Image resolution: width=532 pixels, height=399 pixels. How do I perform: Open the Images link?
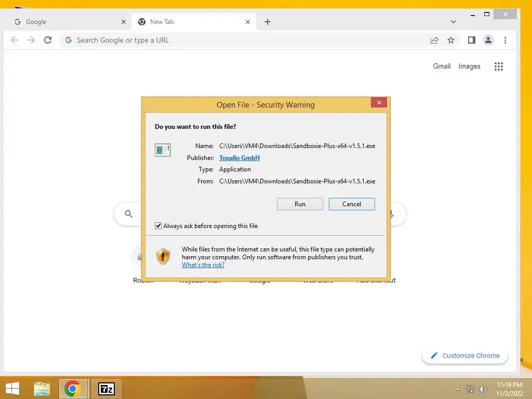pyautogui.click(x=469, y=66)
